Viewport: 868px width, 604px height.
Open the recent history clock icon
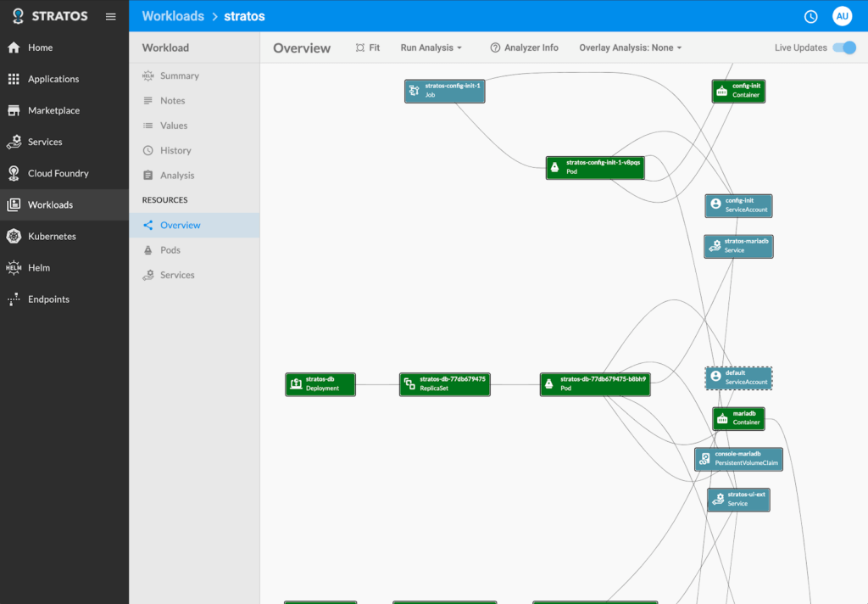810,17
